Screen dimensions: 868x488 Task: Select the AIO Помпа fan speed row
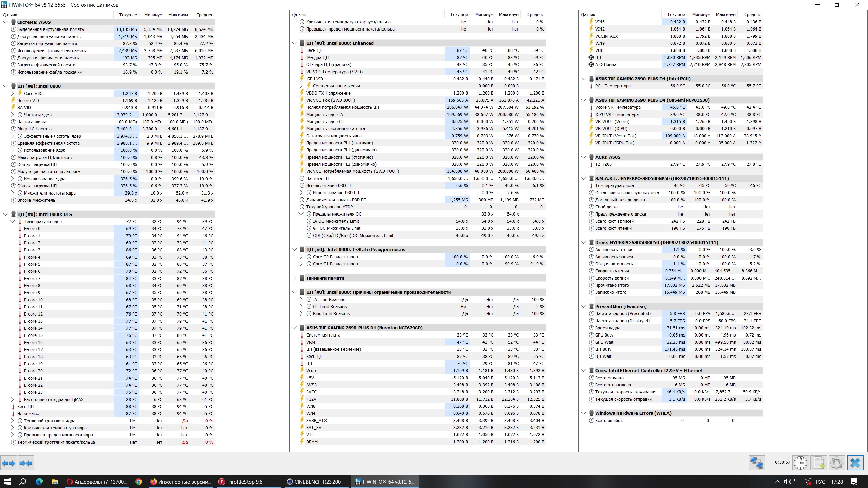point(606,64)
